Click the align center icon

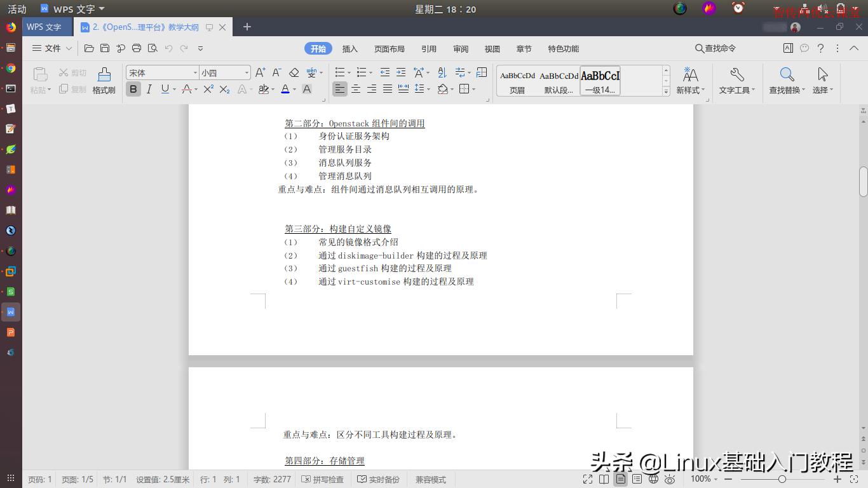356,89
